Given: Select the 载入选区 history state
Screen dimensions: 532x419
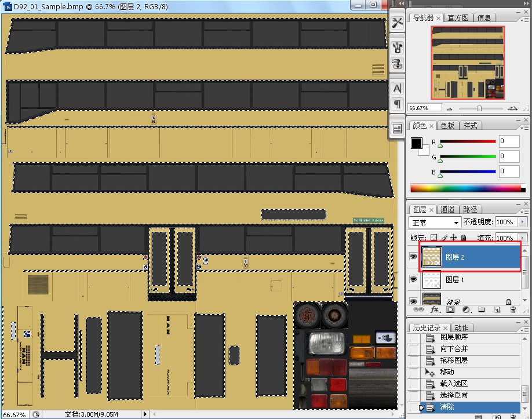Looking at the screenshot, I should coord(454,384).
